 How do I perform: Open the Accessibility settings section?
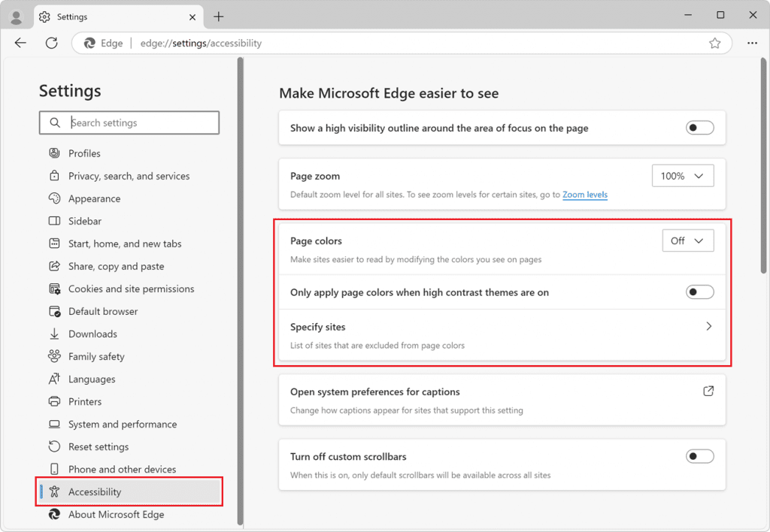pyautogui.click(x=129, y=491)
